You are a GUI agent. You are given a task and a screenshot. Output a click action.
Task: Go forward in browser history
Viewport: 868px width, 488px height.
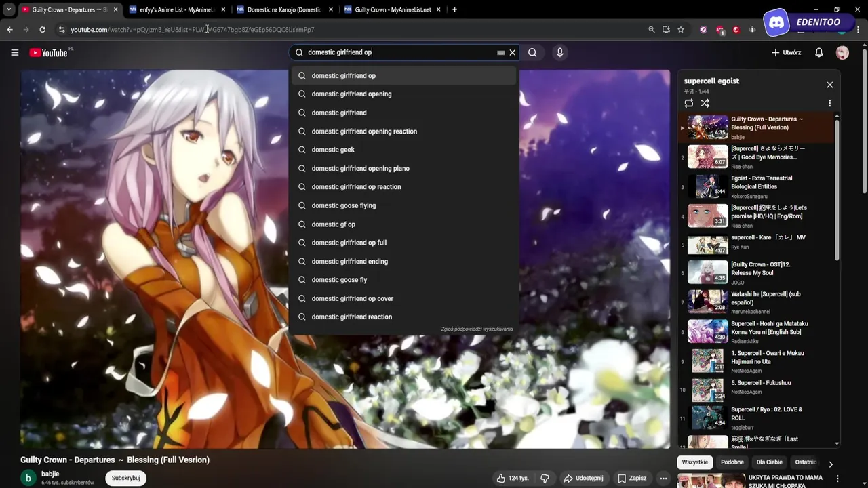point(26,29)
